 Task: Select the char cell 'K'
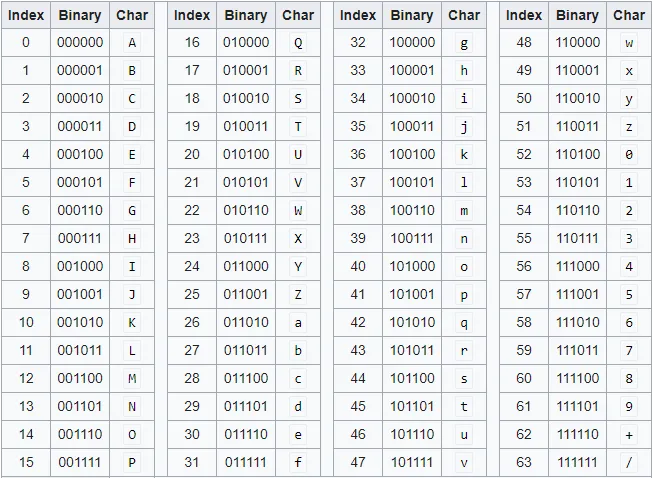(132, 322)
